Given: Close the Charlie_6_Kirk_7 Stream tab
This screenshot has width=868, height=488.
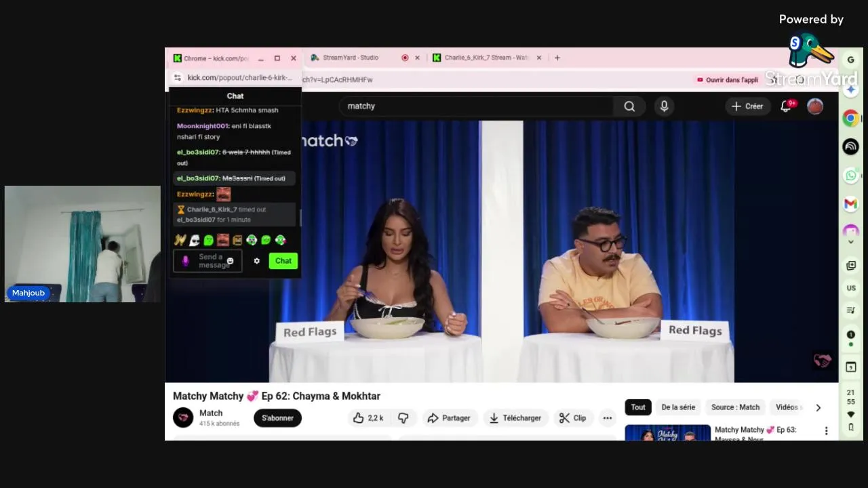Looking at the screenshot, I should [539, 58].
